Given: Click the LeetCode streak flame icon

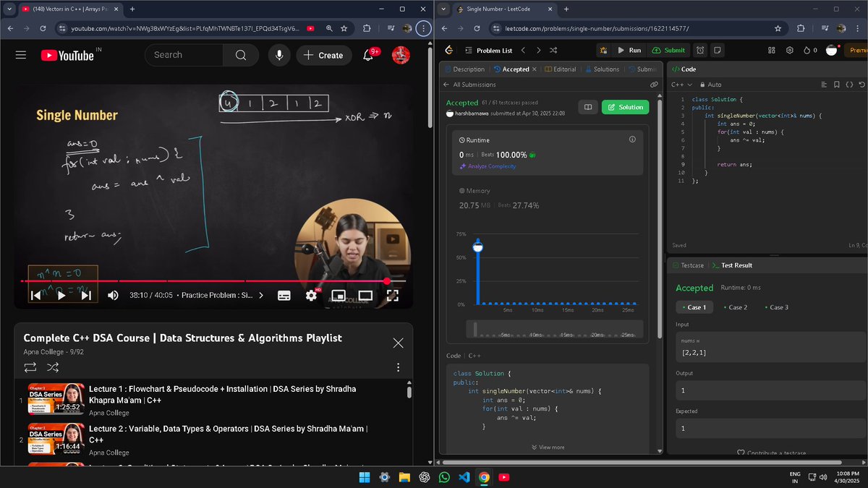Looking at the screenshot, I should coord(807,51).
